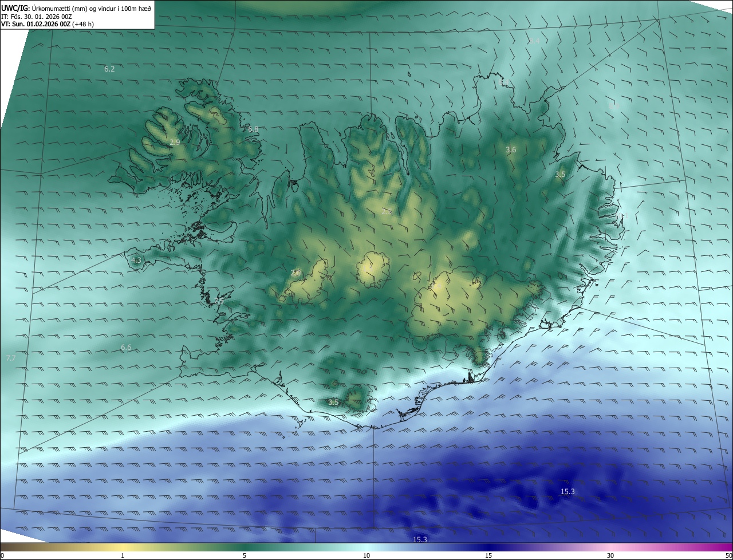Click the 4.3 value on the Snæfellsnes peninsula
Image resolution: width=733 pixels, height=560 pixels.
click(x=136, y=260)
